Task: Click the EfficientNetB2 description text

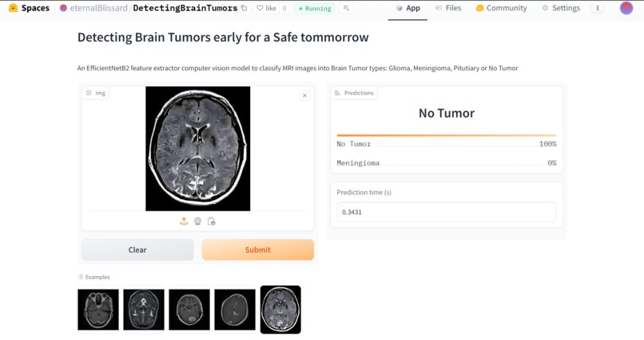Action: tap(298, 68)
